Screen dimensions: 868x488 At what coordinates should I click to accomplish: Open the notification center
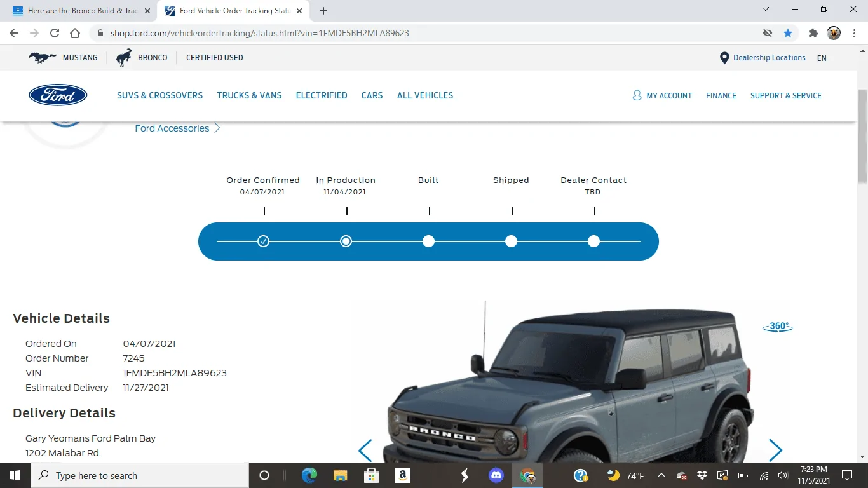[847, 475]
